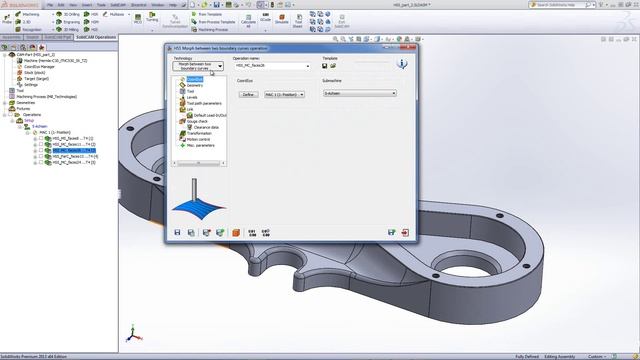Switch to SolidCAM Operations tab
This screenshot has width=640, height=360.
pyautogui.click(x=96, y=37)
